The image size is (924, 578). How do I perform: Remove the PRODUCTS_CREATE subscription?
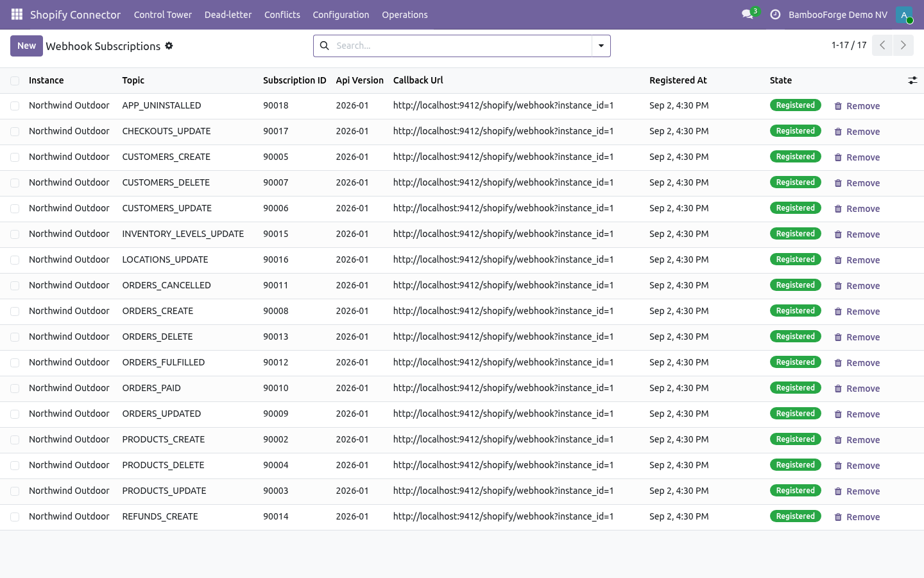(x=857, y=440)
